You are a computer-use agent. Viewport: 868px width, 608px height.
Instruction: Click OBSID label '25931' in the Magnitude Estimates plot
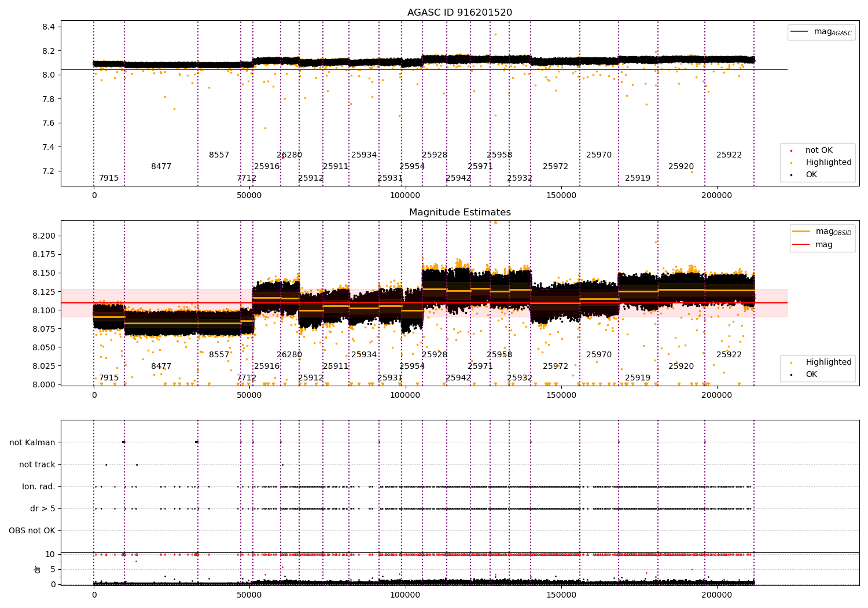390,378
